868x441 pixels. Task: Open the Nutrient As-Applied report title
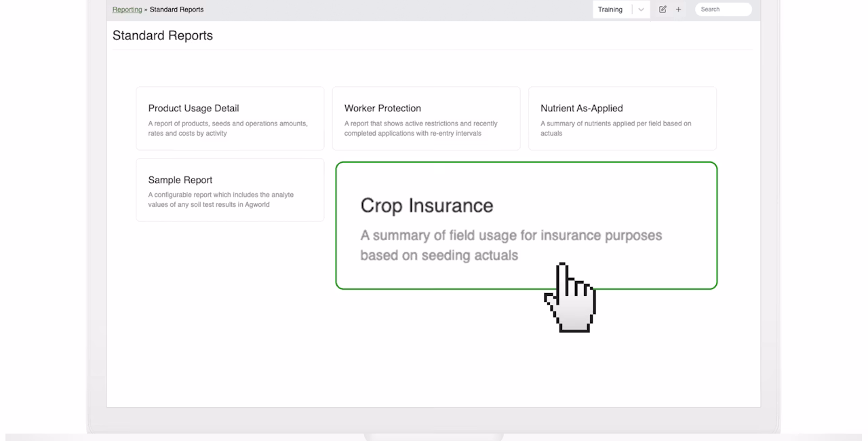(581, 108)
